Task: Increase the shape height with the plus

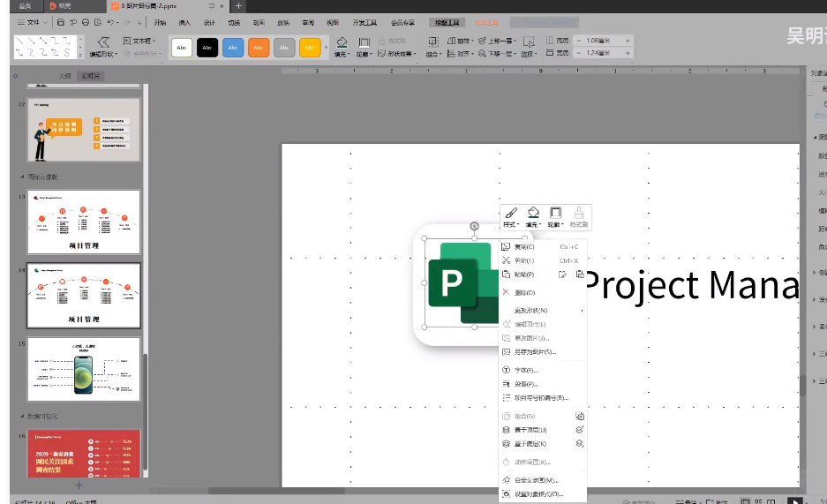Action: 628,41
